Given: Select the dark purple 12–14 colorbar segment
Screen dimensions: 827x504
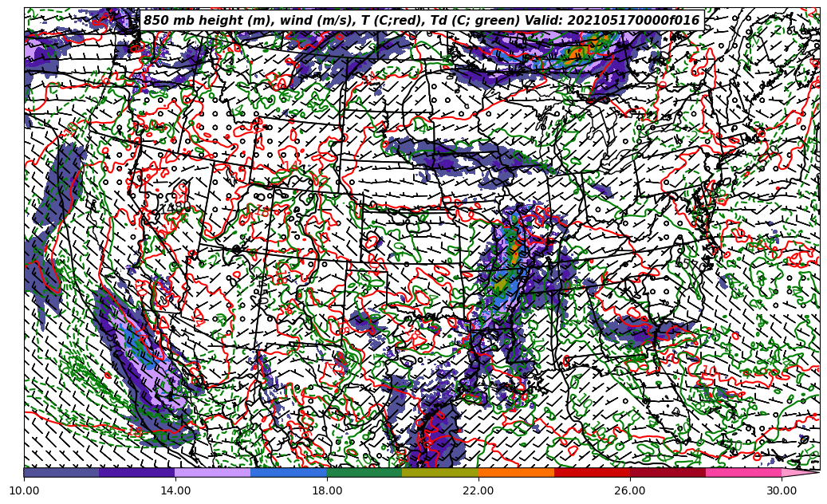Looking at the screenshot, I should coord(137,472).
